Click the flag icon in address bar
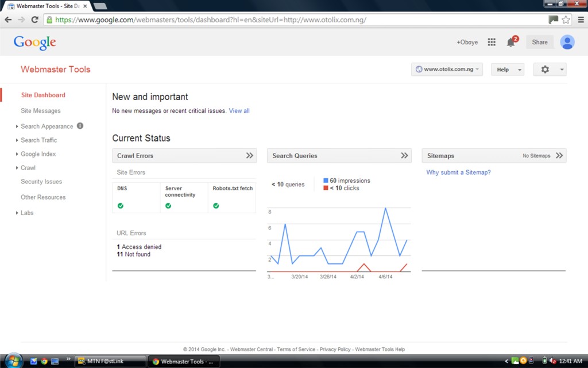The height and width of the screenshot is (368, 588). tap(554, 20)
